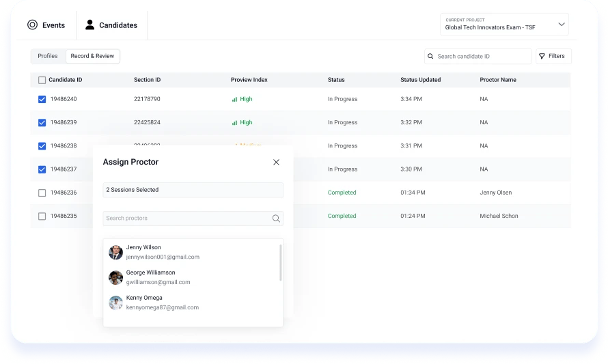Viewport: 608px width, 364px height.
Task: Open the Candidates section
Action: [111, 25]
